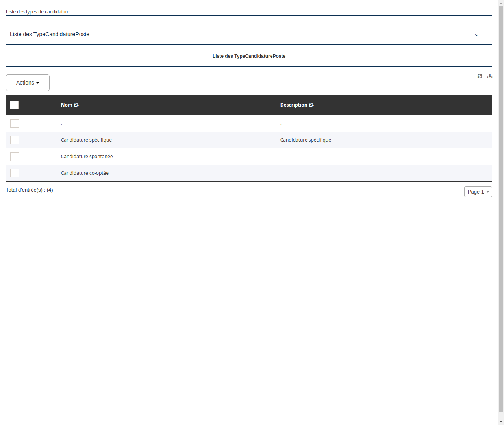Click the Candidature co-optée row entry
The image size is (504, 425).
coord(85,173)
